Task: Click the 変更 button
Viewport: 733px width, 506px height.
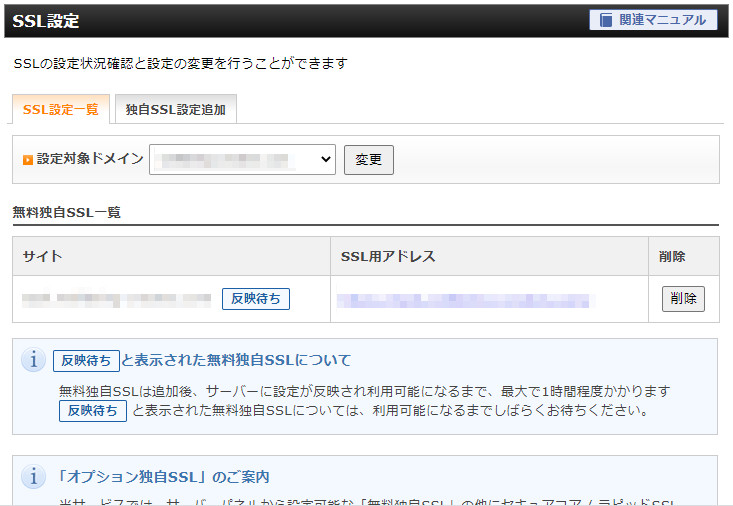Action: [369, 160]
